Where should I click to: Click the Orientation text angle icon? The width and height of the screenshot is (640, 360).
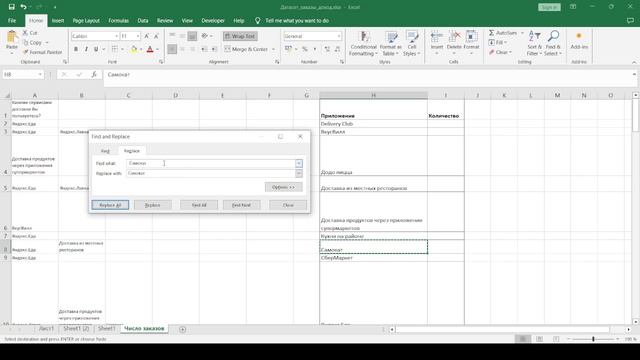tap(204, 36)
